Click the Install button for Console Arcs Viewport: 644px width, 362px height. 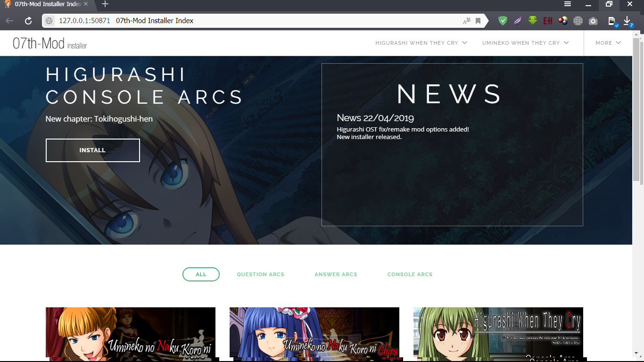coord(93,150)
